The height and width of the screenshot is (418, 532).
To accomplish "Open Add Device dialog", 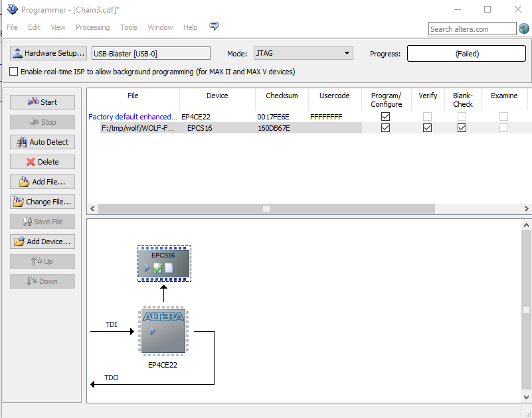I will [x=43, y=242].
